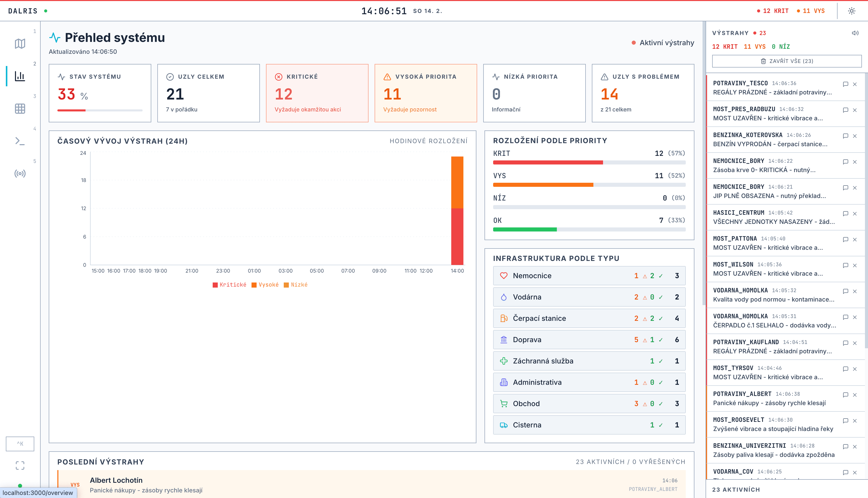
Task: Open the terminal console from the sidebar
Action: (20, 141)
